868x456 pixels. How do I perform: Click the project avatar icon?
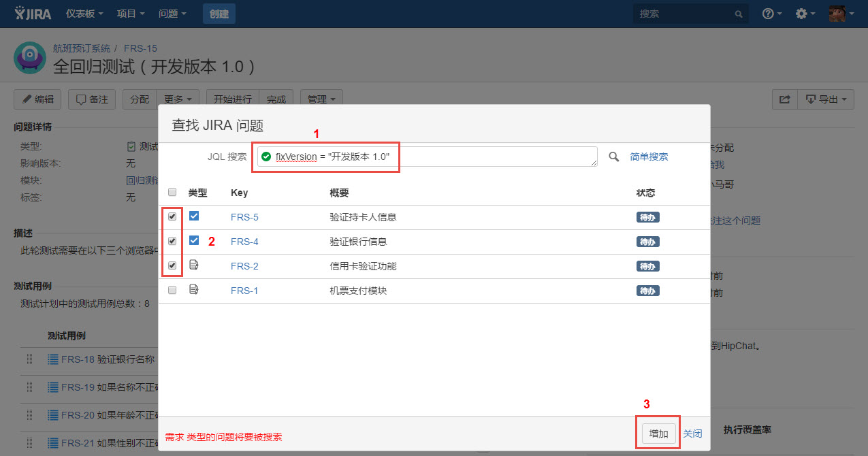tap(30, 59)
